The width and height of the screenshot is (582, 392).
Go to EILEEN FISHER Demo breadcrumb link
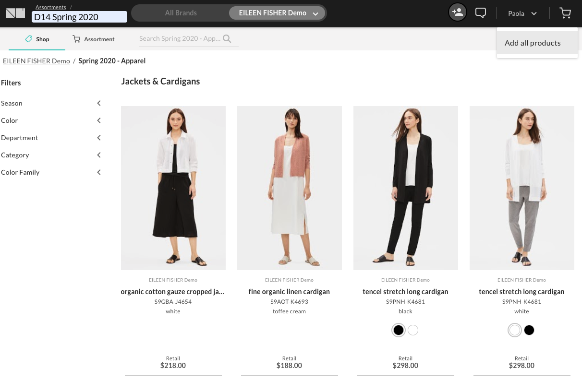pos(36,61)
